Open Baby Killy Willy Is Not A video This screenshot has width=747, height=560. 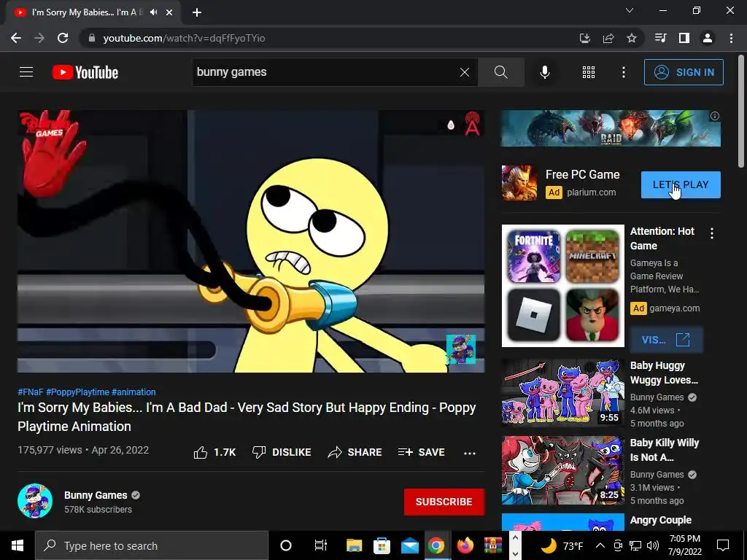click(562, 470)
